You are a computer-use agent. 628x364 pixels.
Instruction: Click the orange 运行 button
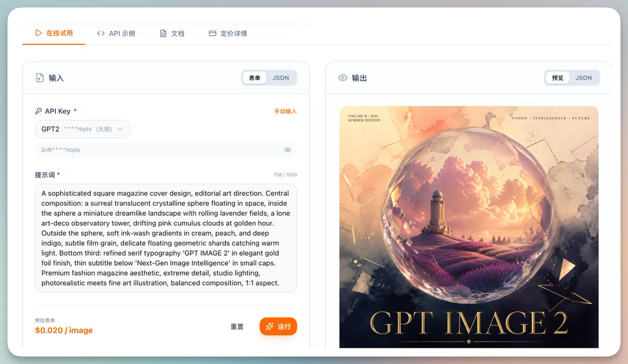coord(278,327)
